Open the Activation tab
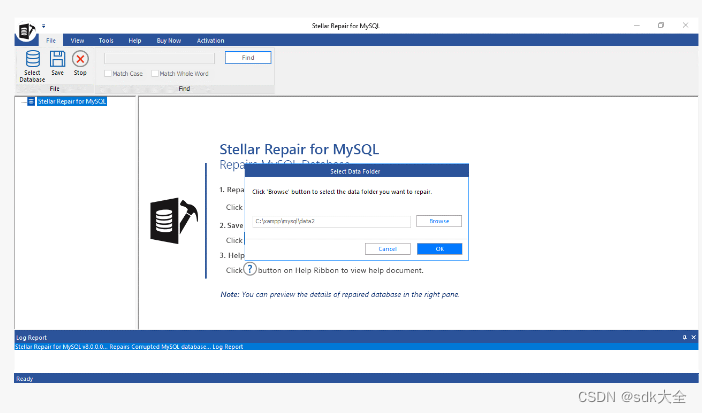 [x=210, y=40]
